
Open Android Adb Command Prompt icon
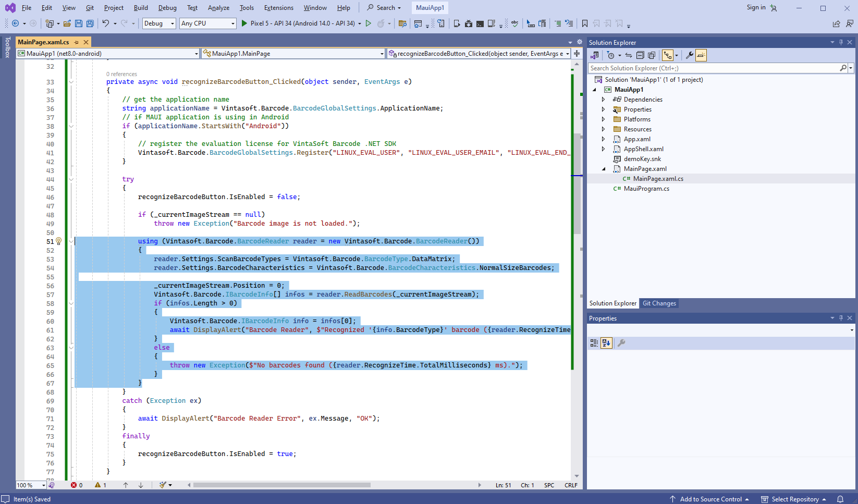pyautogui.click(x=480, y=23)
